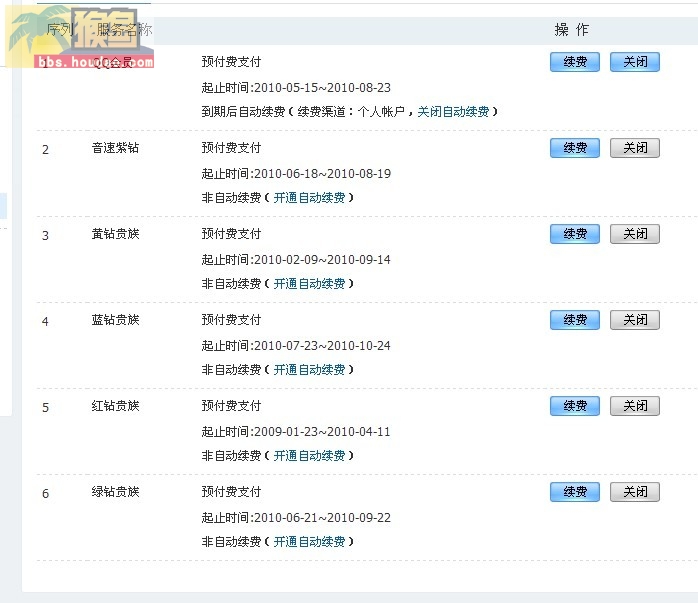The height and width of the screenshot is (603, 698).
Task: Click 关闭 button for QQ会员 row
Action: (635, 62)
